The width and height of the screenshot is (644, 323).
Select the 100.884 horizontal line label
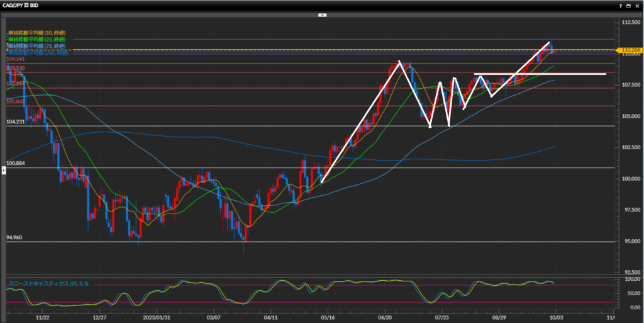coord(15,164)
